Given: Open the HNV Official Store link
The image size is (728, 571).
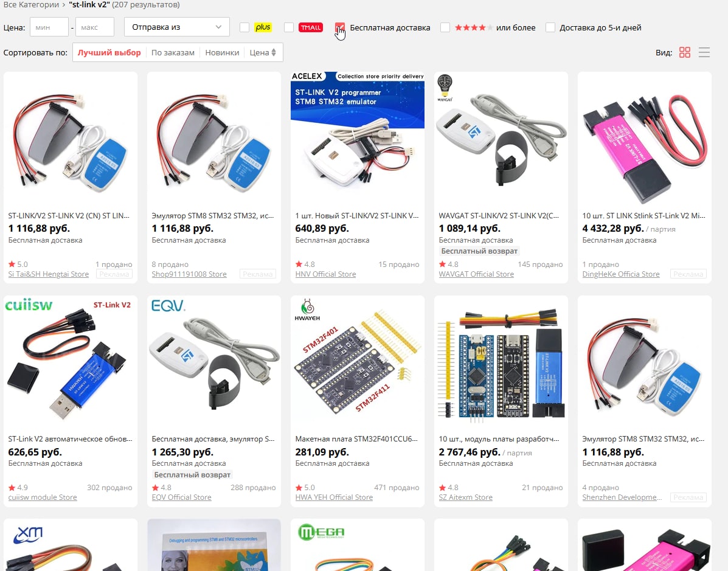Looking at the screenshot, I should [x=325, y=274].
